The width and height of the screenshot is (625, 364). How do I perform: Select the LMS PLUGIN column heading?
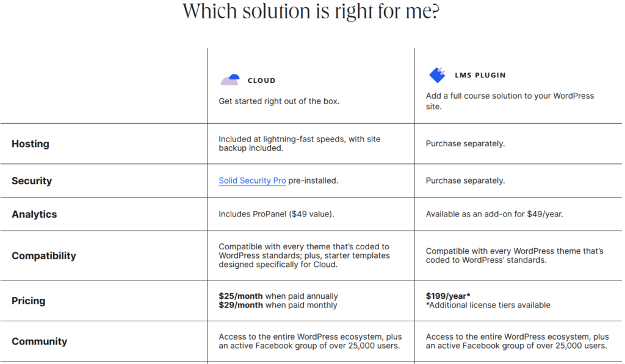[480, 75]
